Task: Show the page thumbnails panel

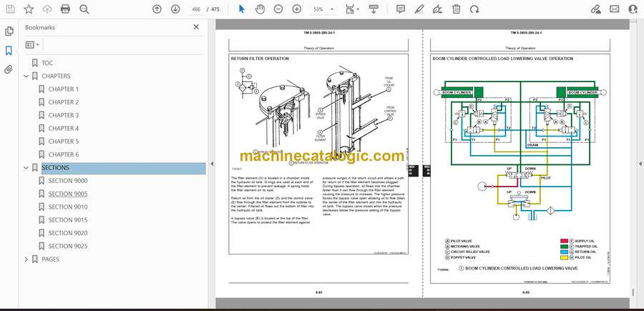Action: (x=9, y=31)
